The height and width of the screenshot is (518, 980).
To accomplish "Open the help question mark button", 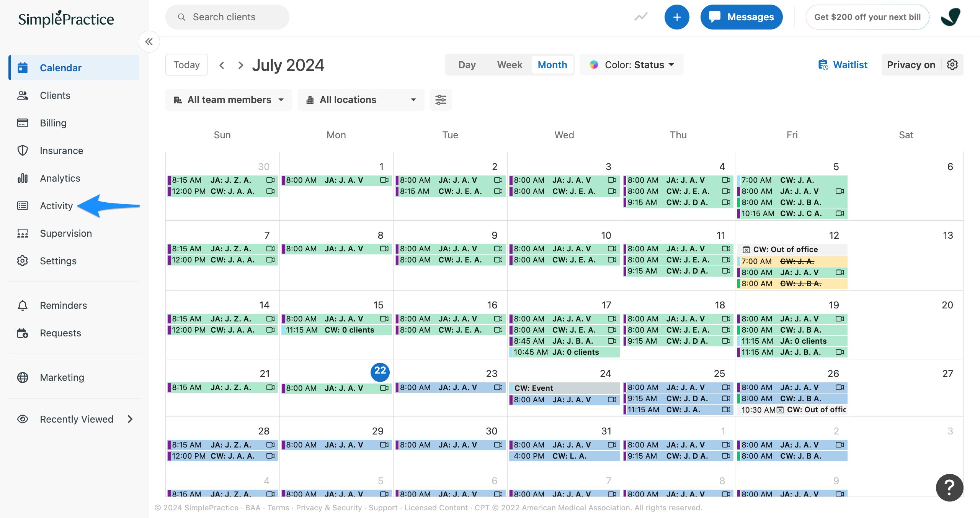I will tap(949, 487).
